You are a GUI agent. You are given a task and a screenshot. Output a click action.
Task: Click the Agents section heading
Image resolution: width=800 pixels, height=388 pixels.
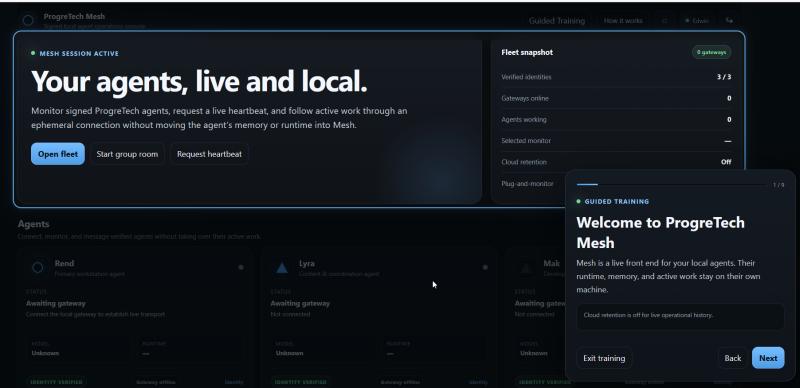34,224
